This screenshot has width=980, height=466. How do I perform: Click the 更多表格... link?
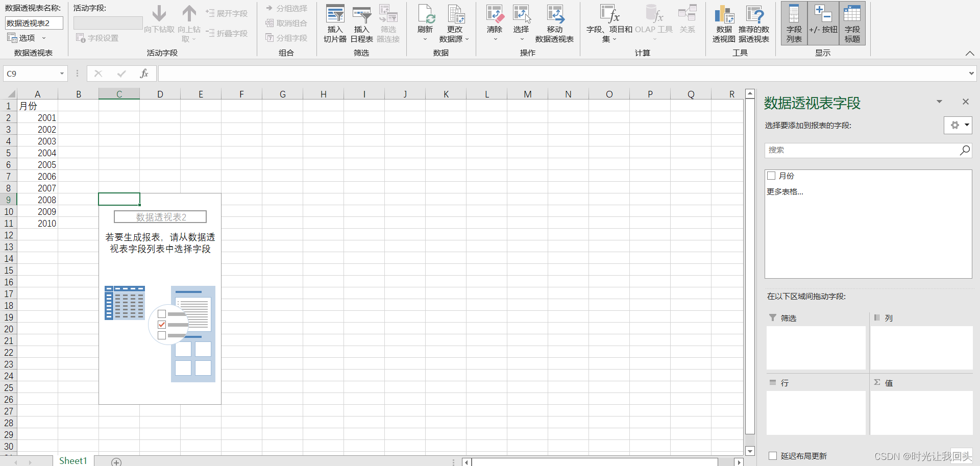coord(785,191)
